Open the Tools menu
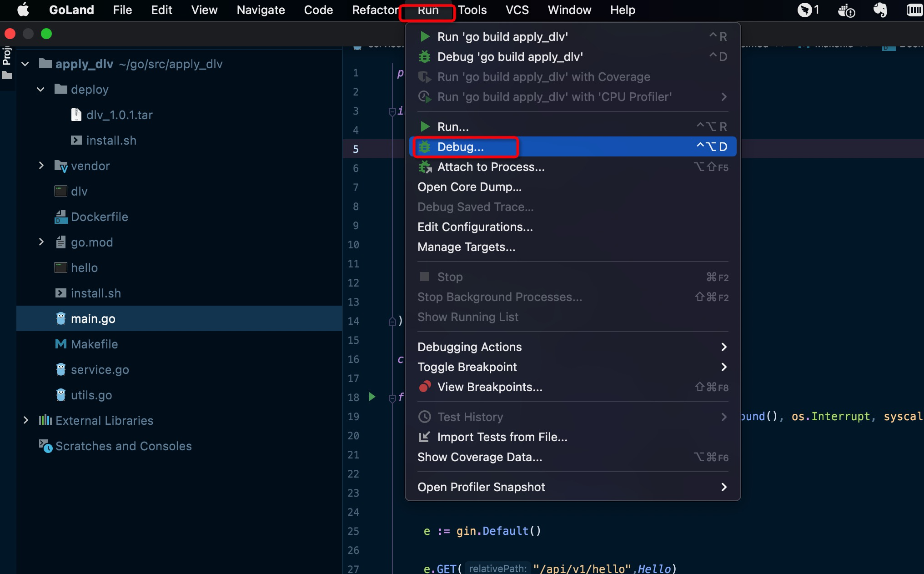Screen dimensions: 924x574 pyautogui.click(x=472, y=10)
